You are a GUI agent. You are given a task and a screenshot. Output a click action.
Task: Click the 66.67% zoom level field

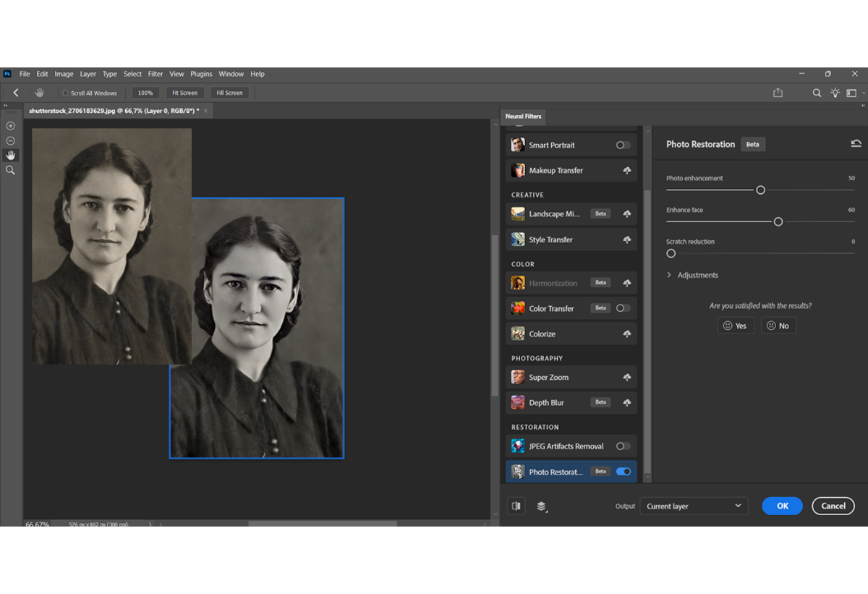tap(37, 524)
